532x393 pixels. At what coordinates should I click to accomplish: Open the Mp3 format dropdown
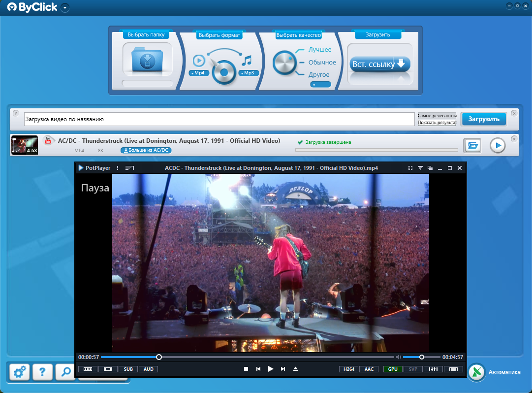pyautogui.click(x=249, y=72)
